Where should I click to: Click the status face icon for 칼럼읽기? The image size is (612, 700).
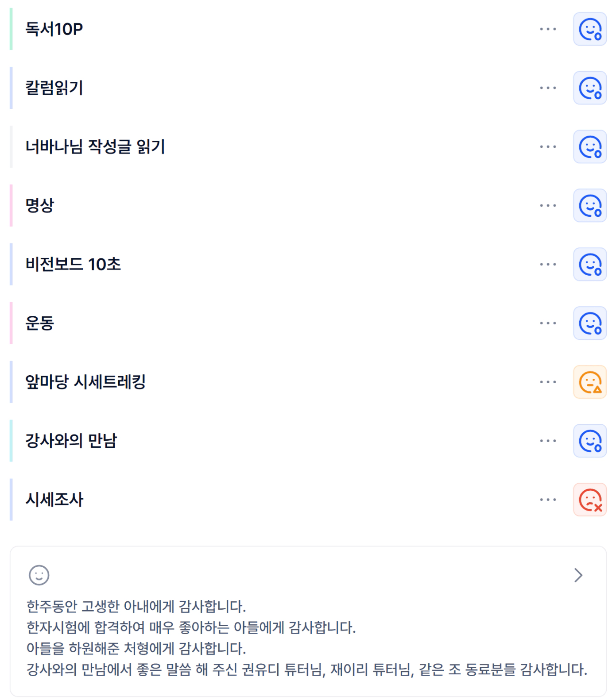pos(590,88)
